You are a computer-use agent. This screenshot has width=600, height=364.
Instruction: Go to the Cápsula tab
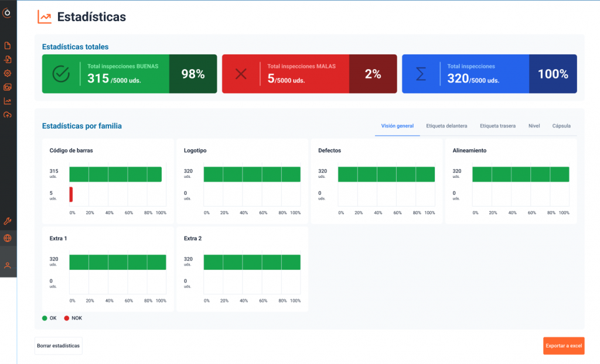[x=561, y=126]
